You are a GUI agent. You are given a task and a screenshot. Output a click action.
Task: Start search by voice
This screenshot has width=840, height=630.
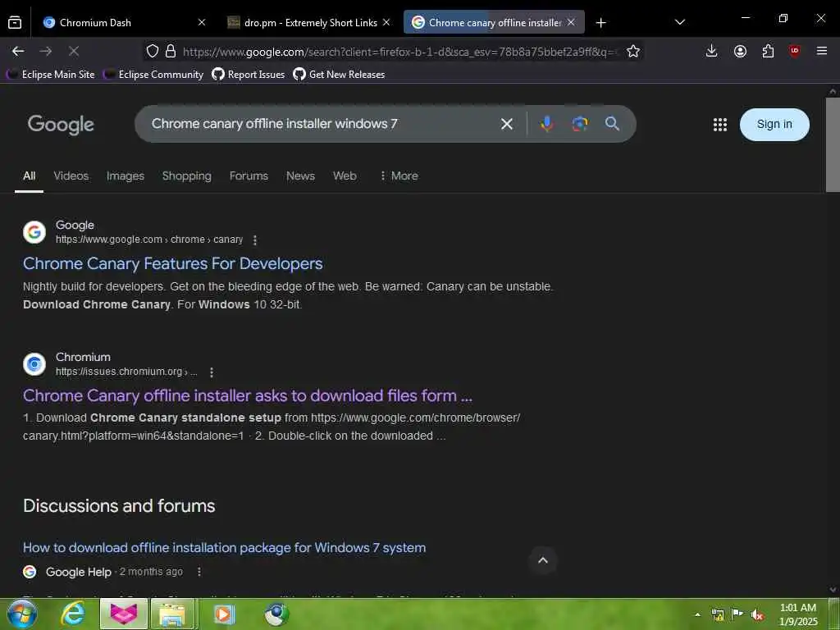click(546, 125)
